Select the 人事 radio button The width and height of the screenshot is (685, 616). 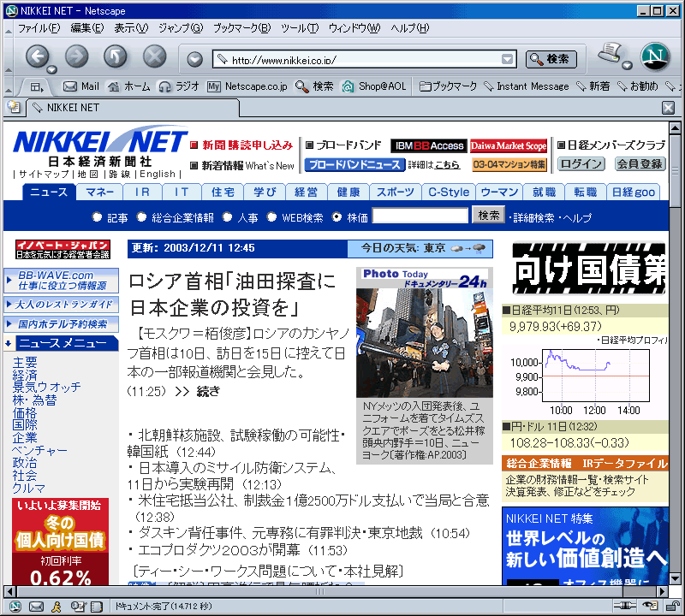(x=227, y=216)
